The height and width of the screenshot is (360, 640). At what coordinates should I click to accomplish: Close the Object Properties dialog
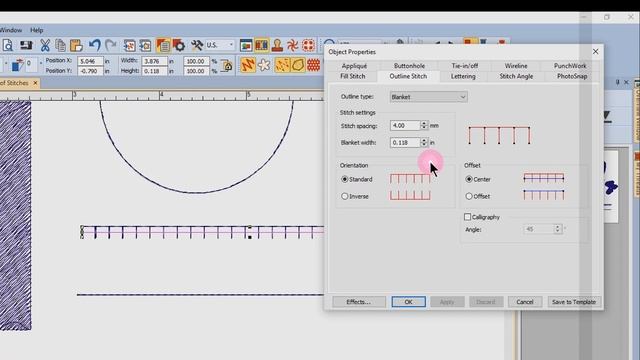coord(596,52)
